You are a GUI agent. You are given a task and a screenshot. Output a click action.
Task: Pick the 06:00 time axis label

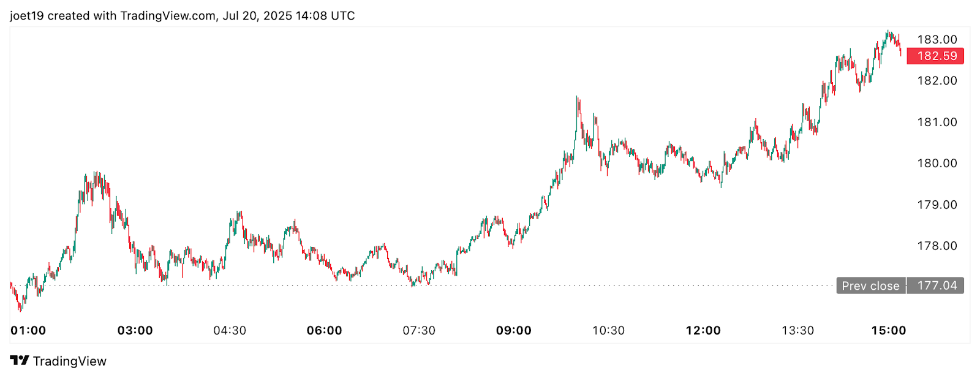[x=324, y=331]
